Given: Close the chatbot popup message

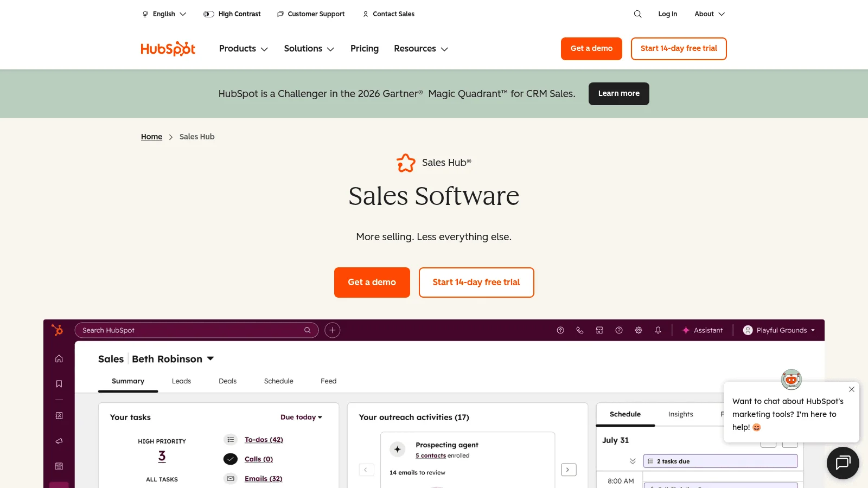Looking at the screenshot, I should pyautogui.click(x=852, y=389).
